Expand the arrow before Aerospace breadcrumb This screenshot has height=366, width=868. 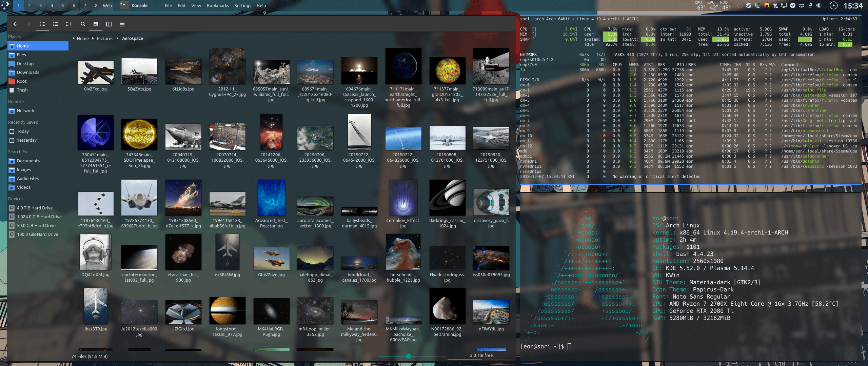click(x=118, y=39)
